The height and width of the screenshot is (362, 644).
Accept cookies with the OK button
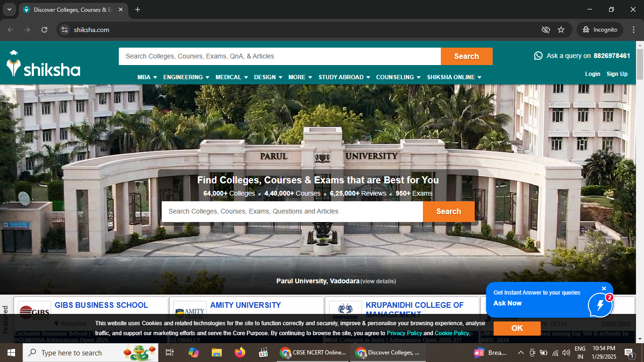tap(517, 329)
